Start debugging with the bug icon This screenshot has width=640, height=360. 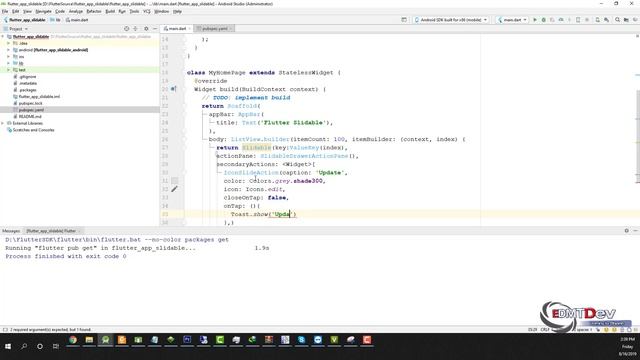point(544,20)
